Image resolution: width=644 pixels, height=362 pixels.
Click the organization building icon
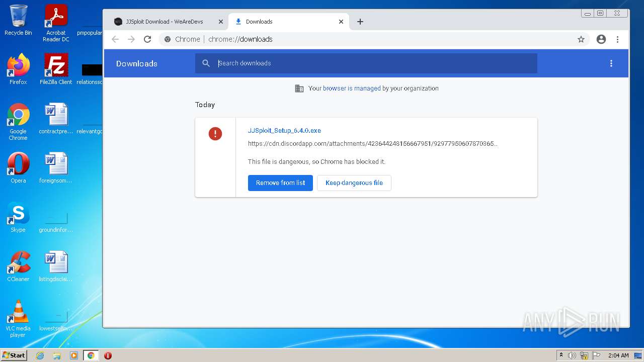tap(299, 88)
